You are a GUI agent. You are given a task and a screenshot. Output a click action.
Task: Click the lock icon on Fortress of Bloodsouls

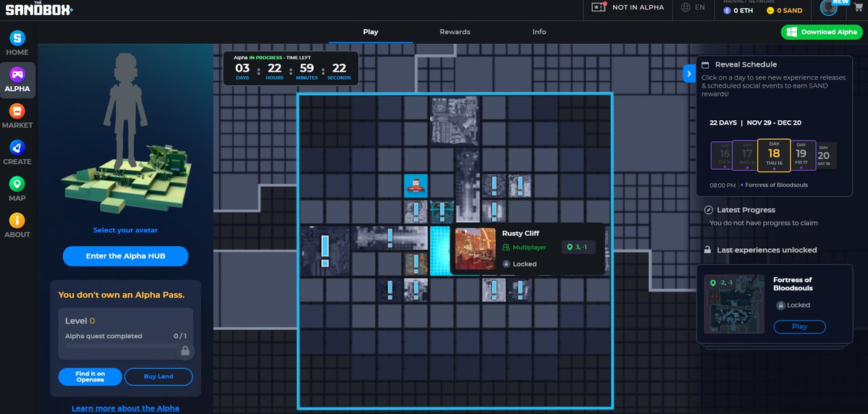point(780,305)
